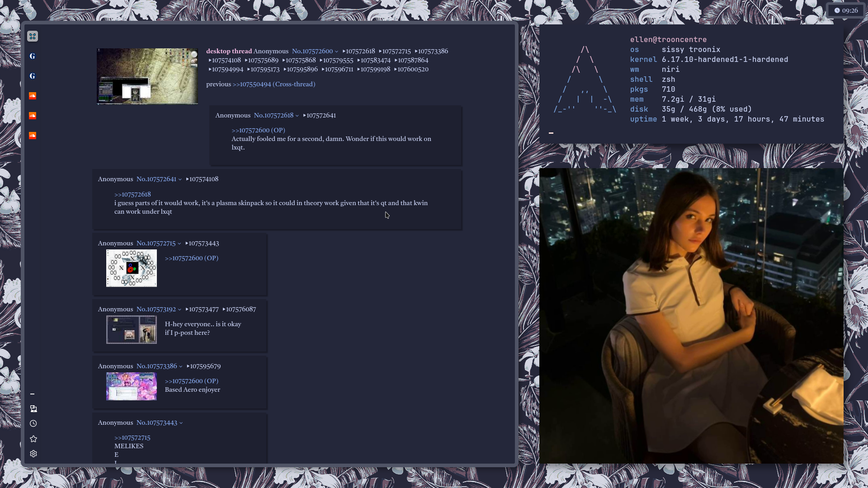Switch to the bottommost SoundCloud sidebar tab

coord(33,136)
